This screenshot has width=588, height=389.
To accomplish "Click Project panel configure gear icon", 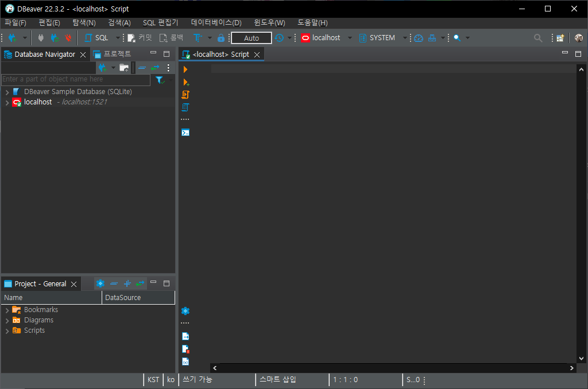I will click(x=100, y=283).
